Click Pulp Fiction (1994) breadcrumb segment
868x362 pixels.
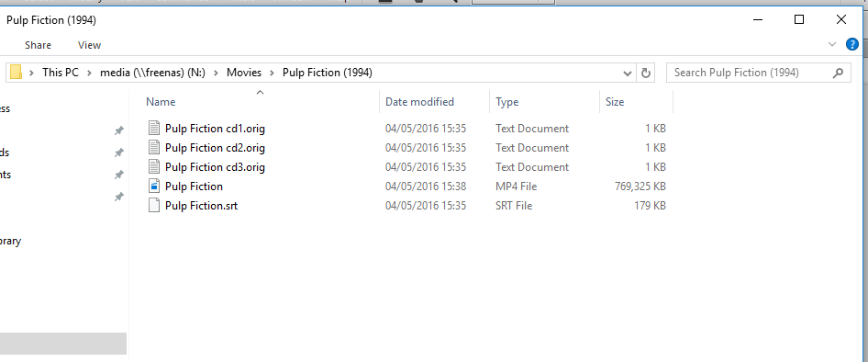coord(328,73)
